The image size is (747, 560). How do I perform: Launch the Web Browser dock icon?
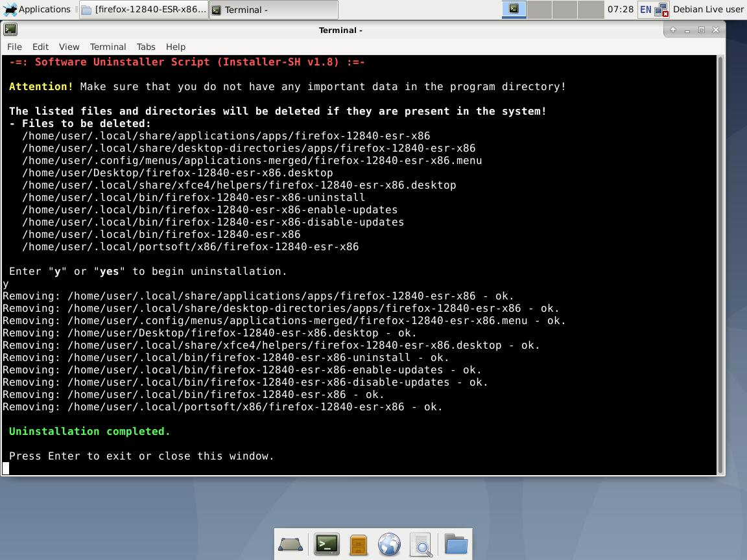tap(389, 544)
